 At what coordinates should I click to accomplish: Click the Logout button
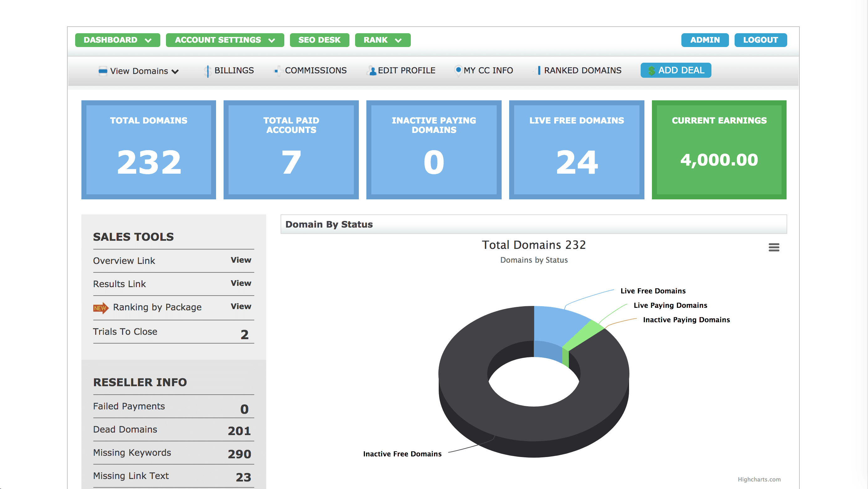760,40
